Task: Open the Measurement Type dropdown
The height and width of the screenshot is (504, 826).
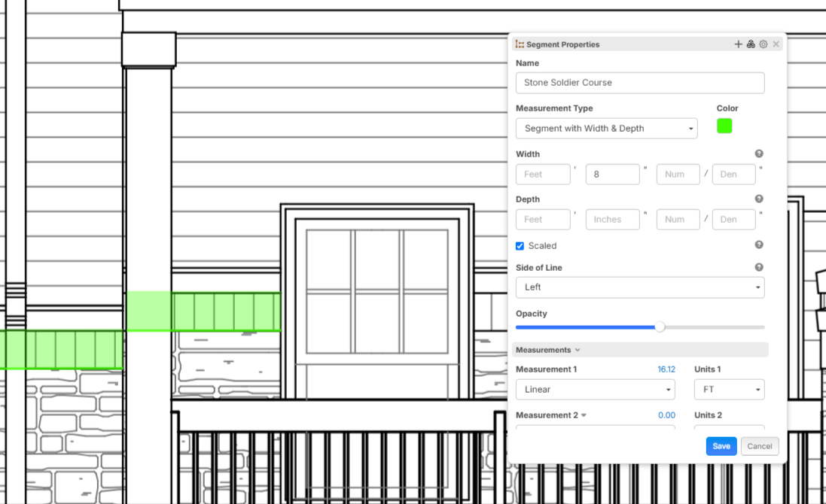Action: tap(607, 129)
